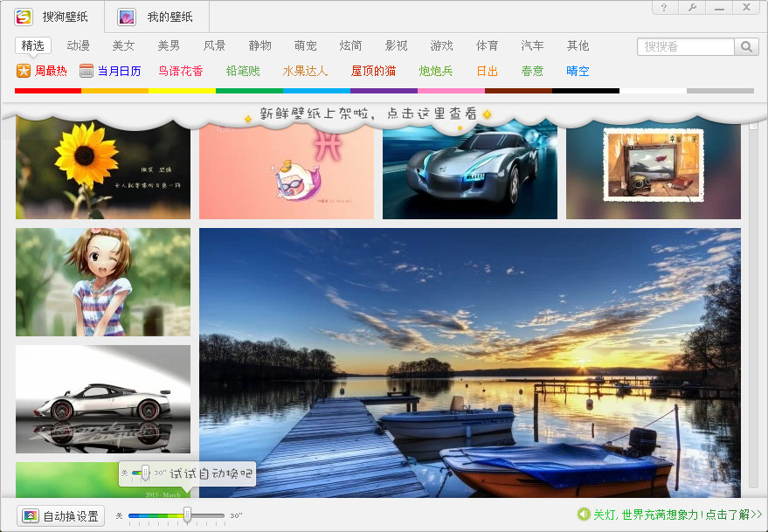
Task: Click the search magnifier icon
Action: pyautogui.click(x=748, y=46)
